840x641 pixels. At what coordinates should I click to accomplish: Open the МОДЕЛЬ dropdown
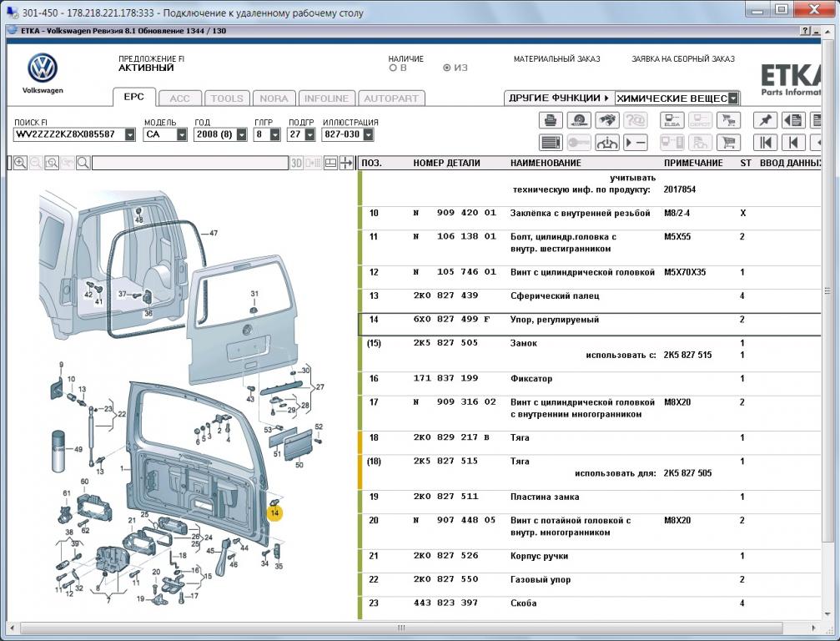182,134
